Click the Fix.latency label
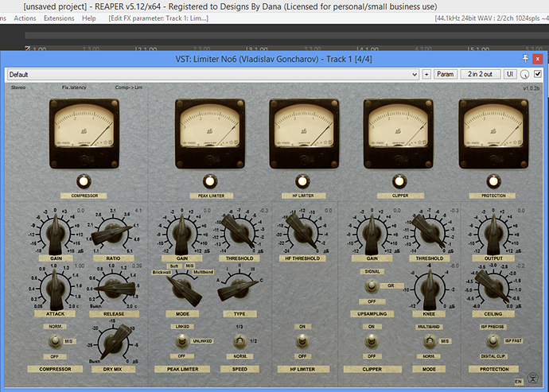The height and width of the screenshot is (392, 549). 74,87
